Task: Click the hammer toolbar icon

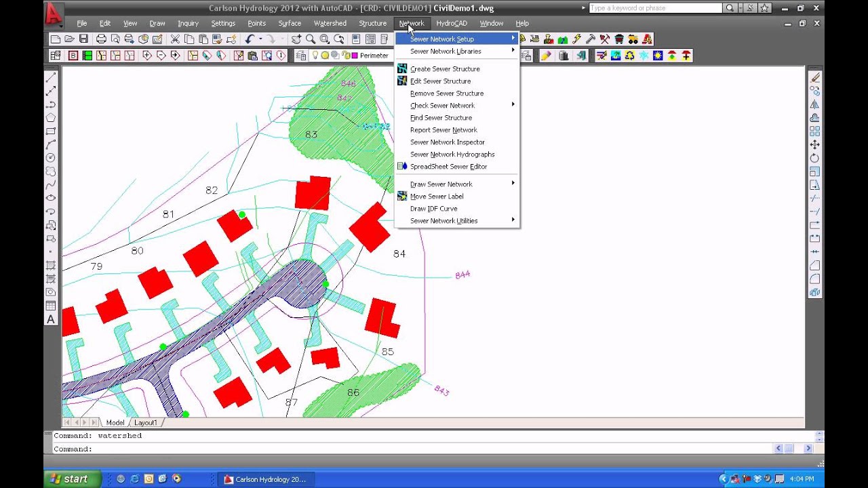Action: (x=591, y=39)
